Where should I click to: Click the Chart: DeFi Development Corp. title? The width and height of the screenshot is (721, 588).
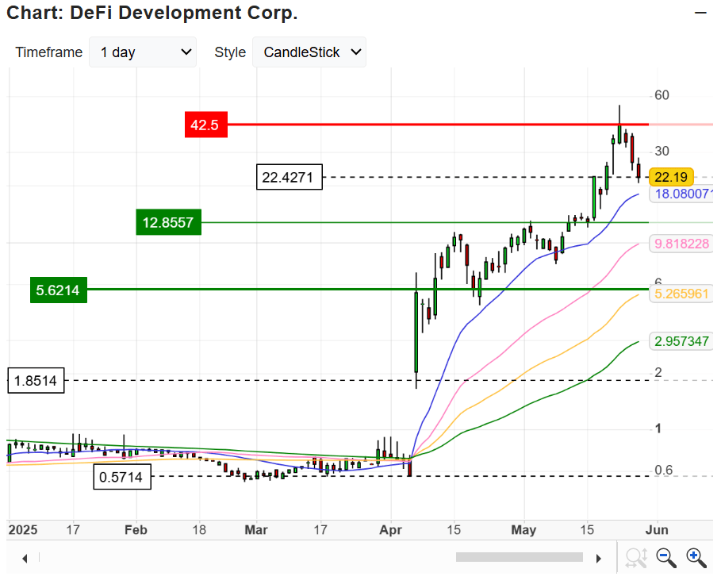tap(152, 13)
